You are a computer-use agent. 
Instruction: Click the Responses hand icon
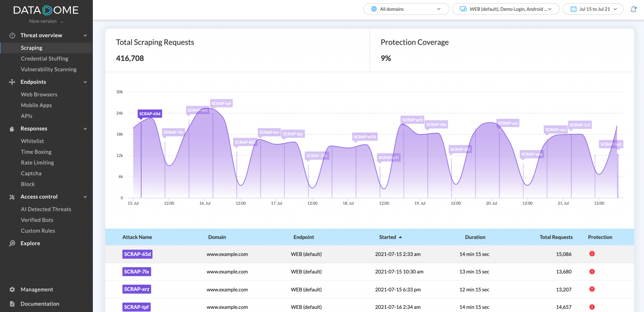(x=12, y=129)
